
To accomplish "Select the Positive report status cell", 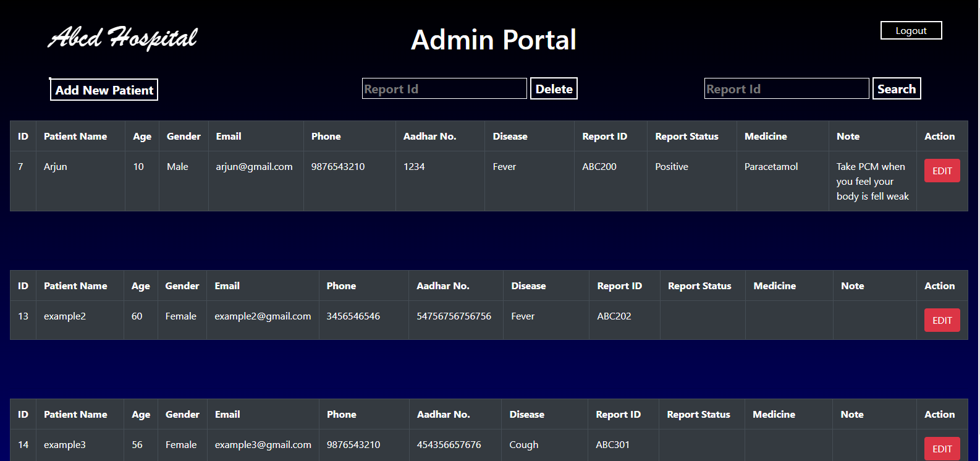I will (x=671, y=167).
